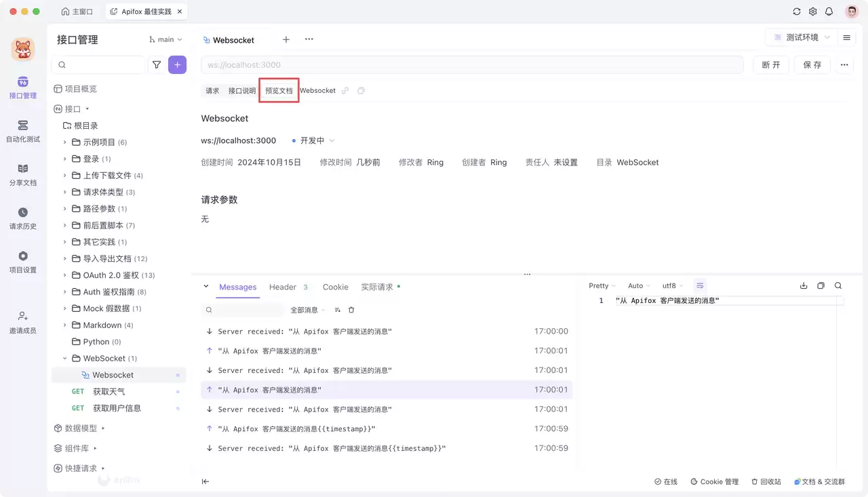The height and width of the screenshot is (497, 868).
Task: Click the fox project avatar logo
Action: pos(23,49)
